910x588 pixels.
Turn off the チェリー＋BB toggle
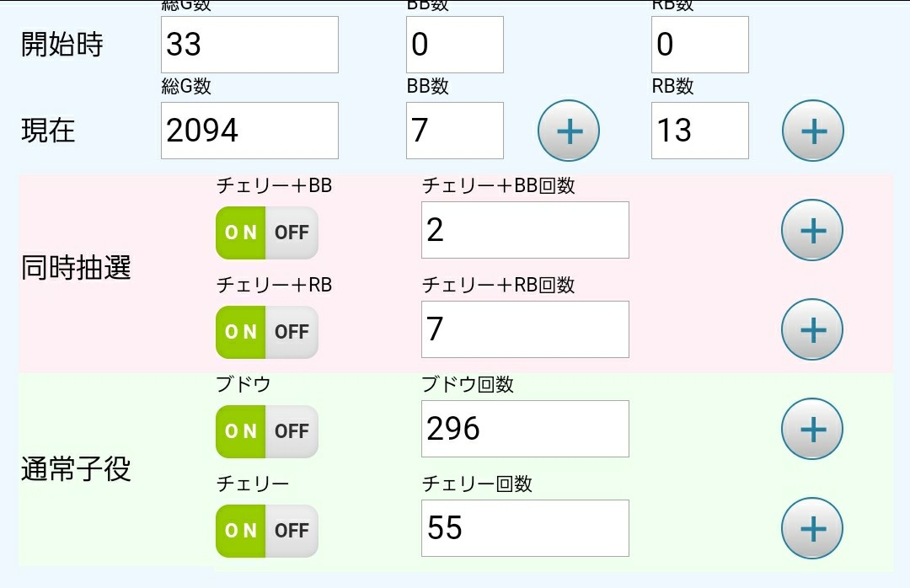292,233
